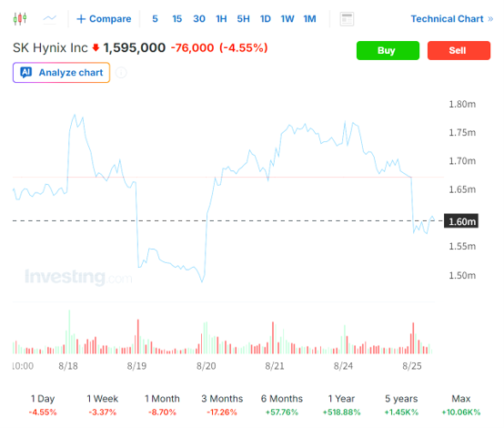
Task: Select the line chart type icon
Action: coord(50,18)
